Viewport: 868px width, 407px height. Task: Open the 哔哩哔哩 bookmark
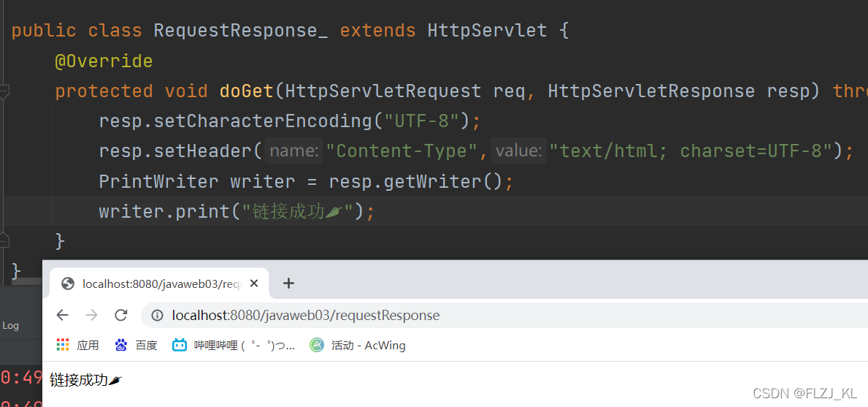click(233, 346)
